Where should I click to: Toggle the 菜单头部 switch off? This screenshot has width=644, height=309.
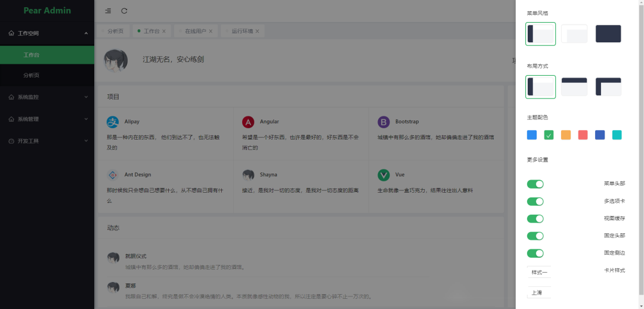tap(535, 184)
